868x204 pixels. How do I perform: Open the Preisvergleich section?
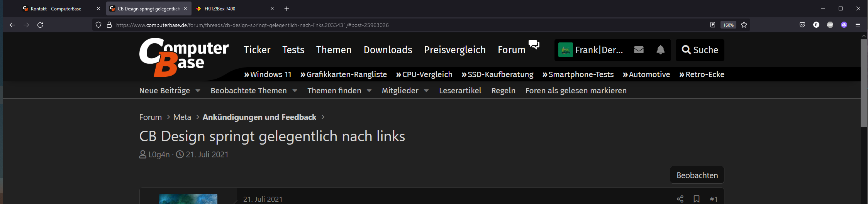454,50
